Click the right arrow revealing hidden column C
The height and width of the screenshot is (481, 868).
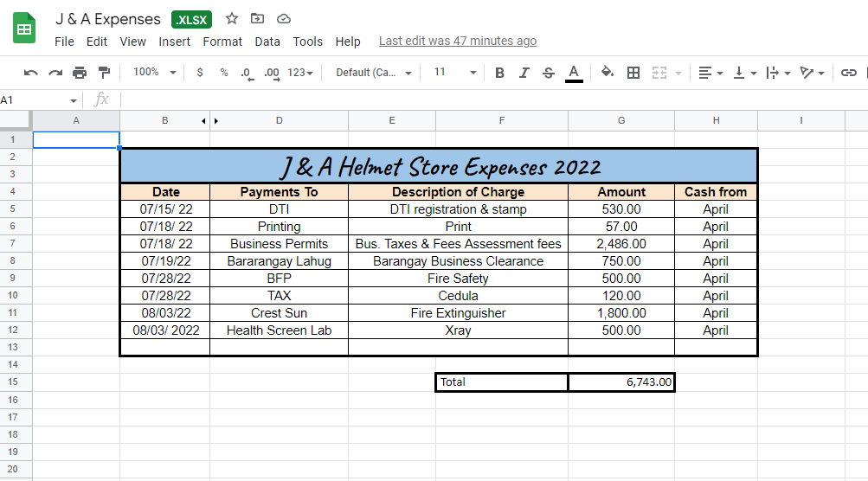(x=215, y=120)
